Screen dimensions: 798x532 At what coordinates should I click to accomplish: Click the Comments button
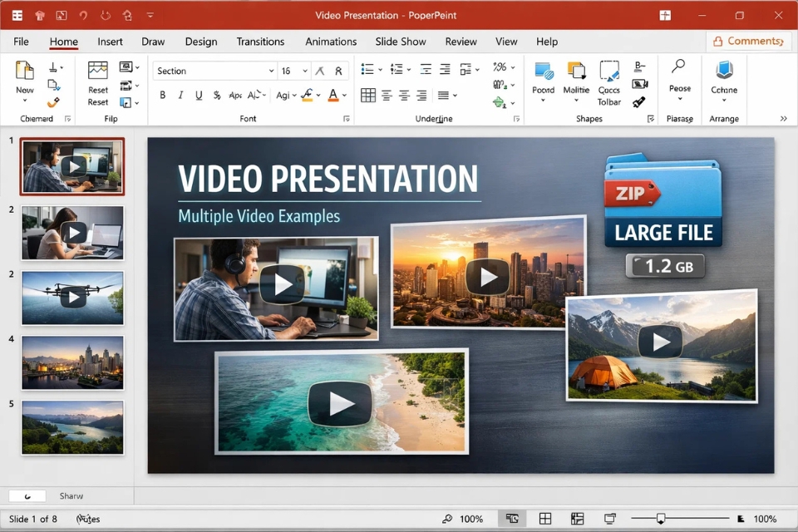coord(748,41)
